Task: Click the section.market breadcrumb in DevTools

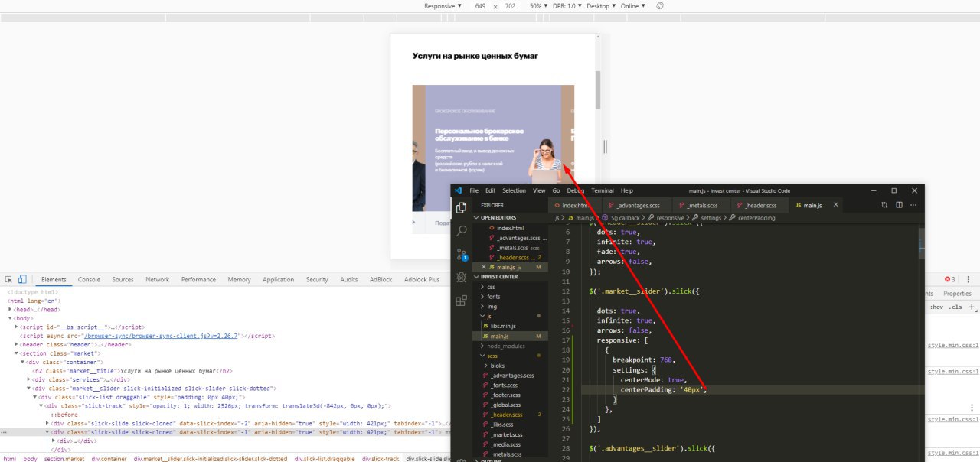Action: click(64, 459)
